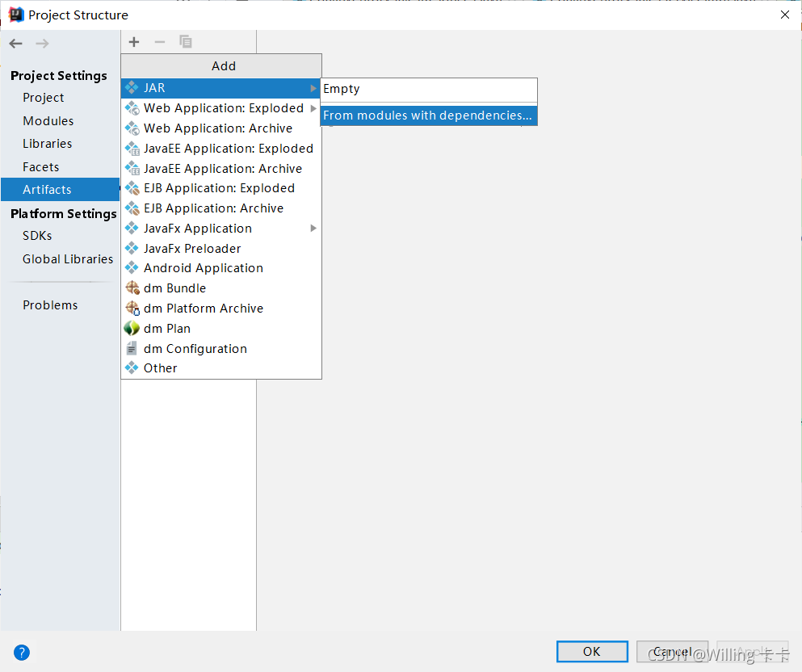802x672 pixels.
Task: Choose Web Application: Archive menu entry
Action: click(221, 128)
